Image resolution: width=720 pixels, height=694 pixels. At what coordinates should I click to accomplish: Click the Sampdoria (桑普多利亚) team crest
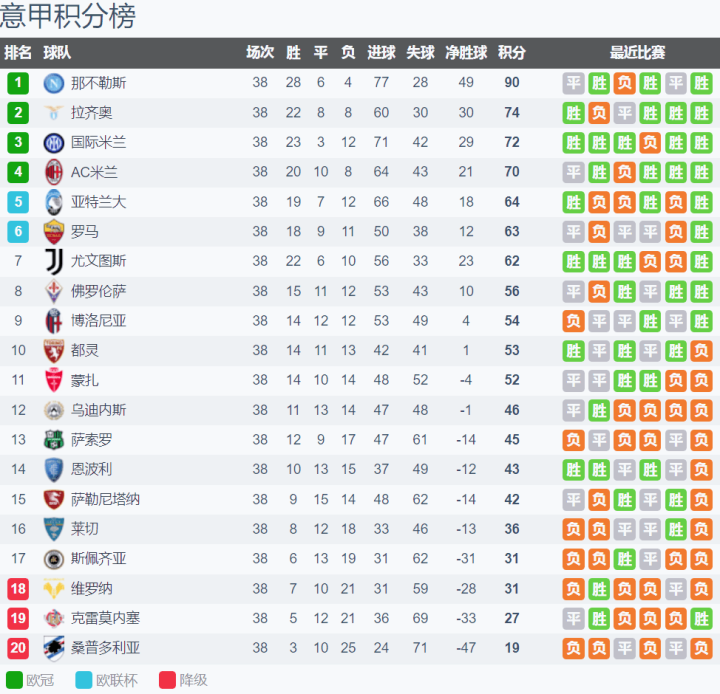coord(54,648)
